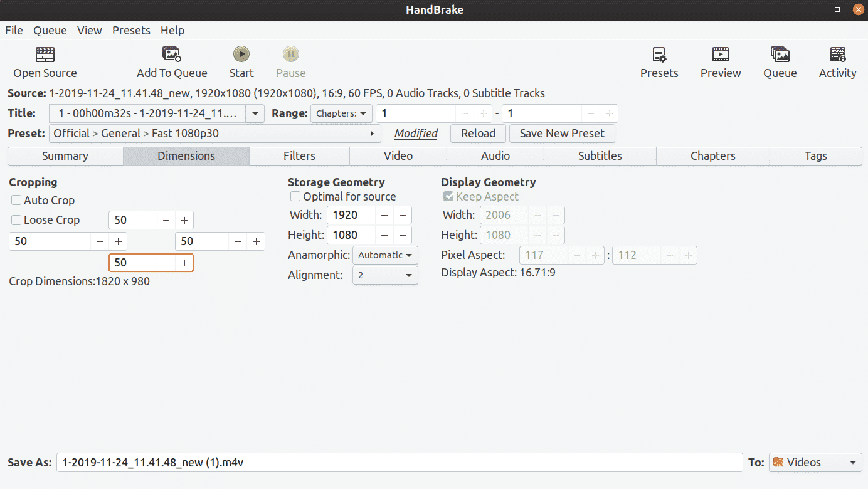This screenshot has width=868, height=489.
Task: Switch to the Tags tab
Action: tap(816, 156)
